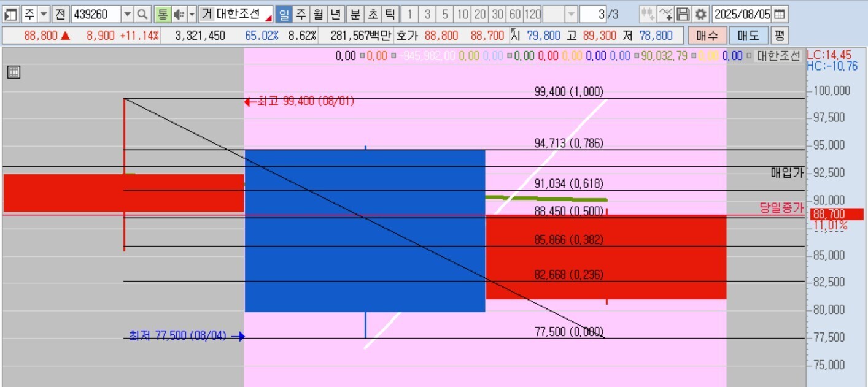Save chart with floppy disk icon
Screen dimensions: 868x387
[683, 14]
